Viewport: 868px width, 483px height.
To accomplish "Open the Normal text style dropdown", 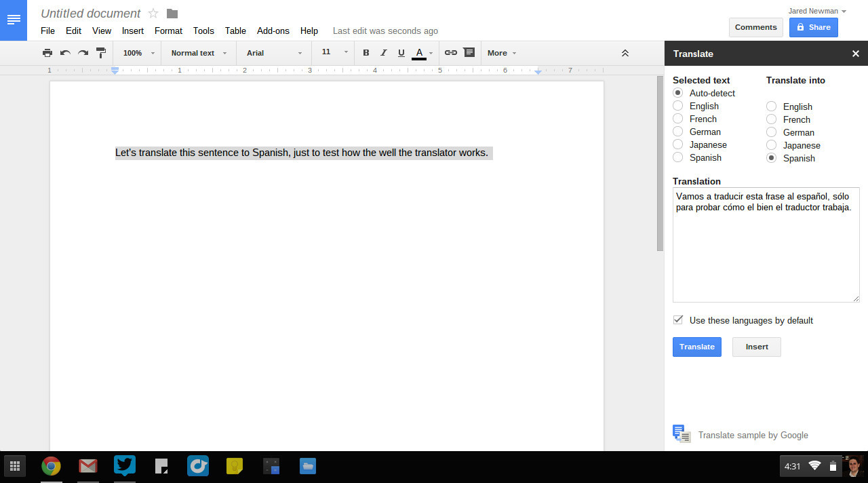I will 199,53.
